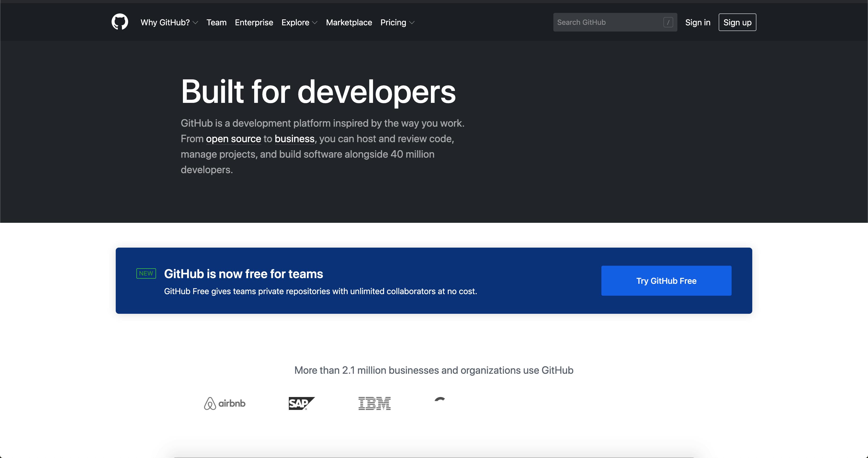Open the Team nav item
The image size is (868, 458).
pyautogui.click(x=216, y=22)
